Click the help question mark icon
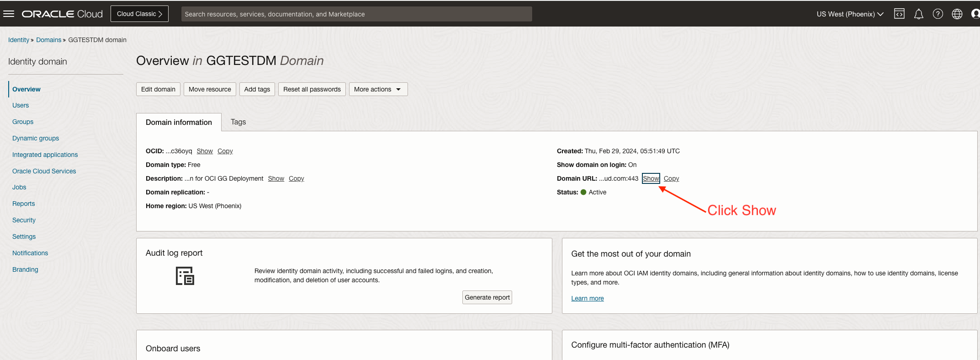 pos(938,14)
